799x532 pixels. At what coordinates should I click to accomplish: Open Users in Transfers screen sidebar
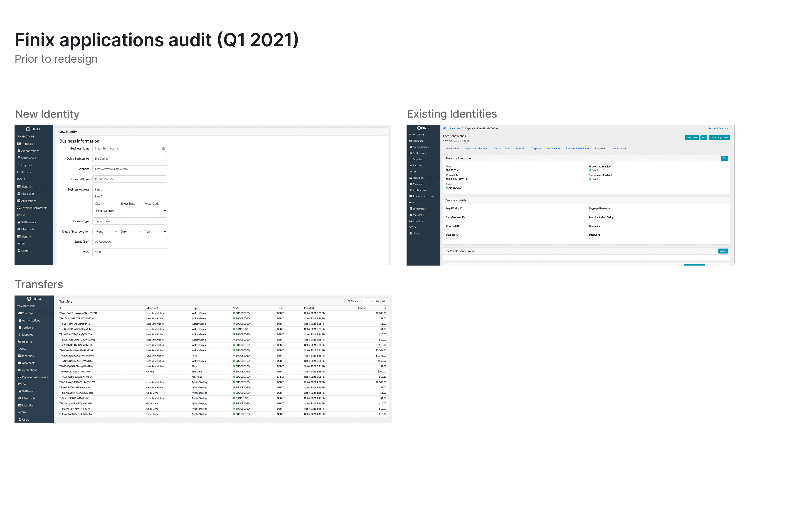25,420
